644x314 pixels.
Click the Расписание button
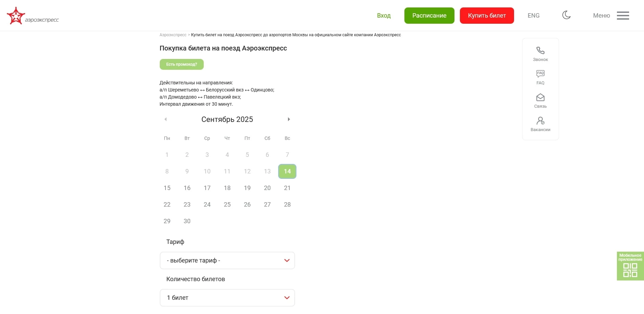click(x=429, y=16)
